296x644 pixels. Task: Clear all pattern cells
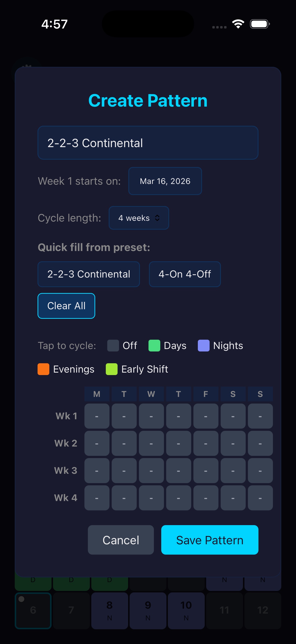pyautogui.click(x=66, y=306)
